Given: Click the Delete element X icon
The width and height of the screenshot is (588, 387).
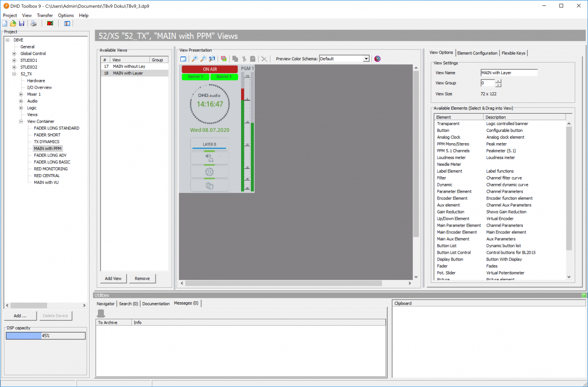Looking at the screenshot, I should pos(264,58).
